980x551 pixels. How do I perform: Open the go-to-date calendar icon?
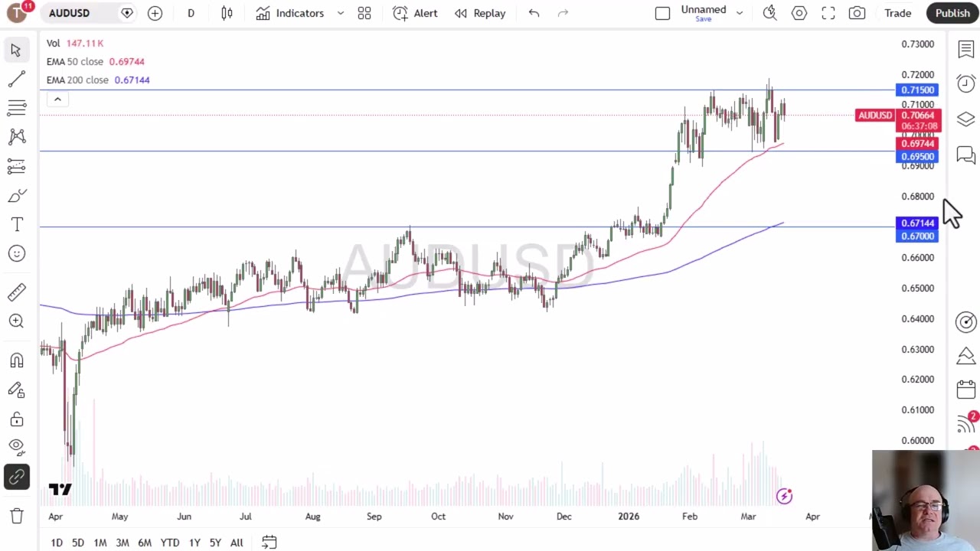269,543
